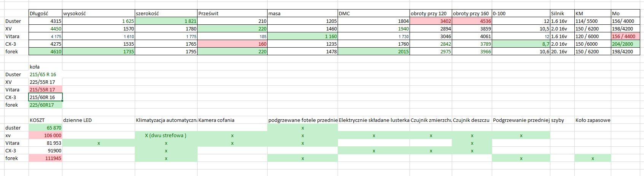Screen dimensions: 644x176
Task: Click the KOSZT header cell
Action: [x=45, y=120]
